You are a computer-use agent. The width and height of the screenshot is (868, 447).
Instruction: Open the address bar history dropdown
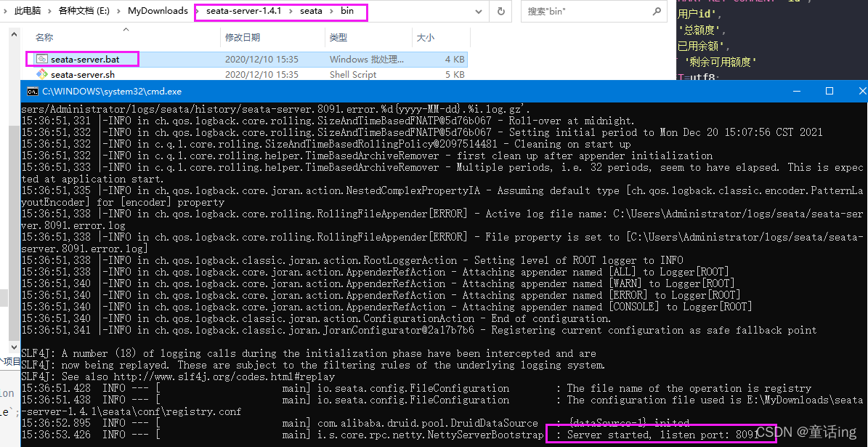pos(479,11)
